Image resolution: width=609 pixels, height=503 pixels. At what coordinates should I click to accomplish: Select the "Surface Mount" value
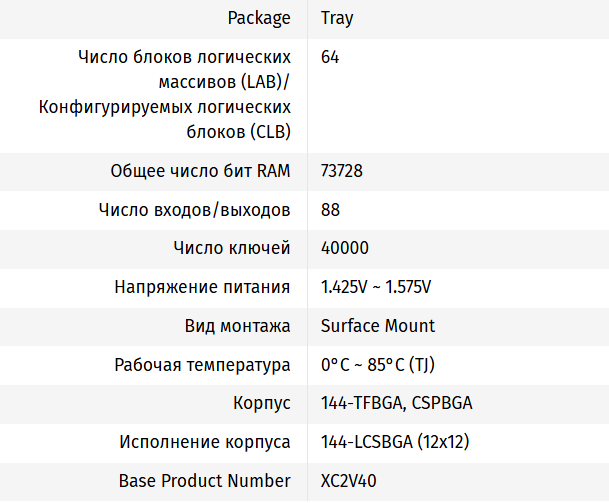[378, 326]
